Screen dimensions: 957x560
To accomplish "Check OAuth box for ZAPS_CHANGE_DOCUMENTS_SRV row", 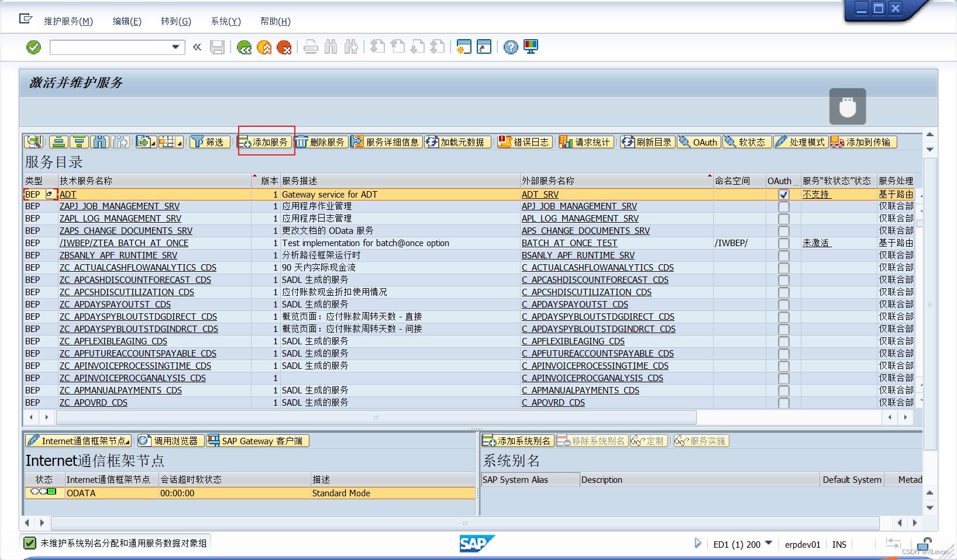I will pyautogui.click(x=784, y=231).
